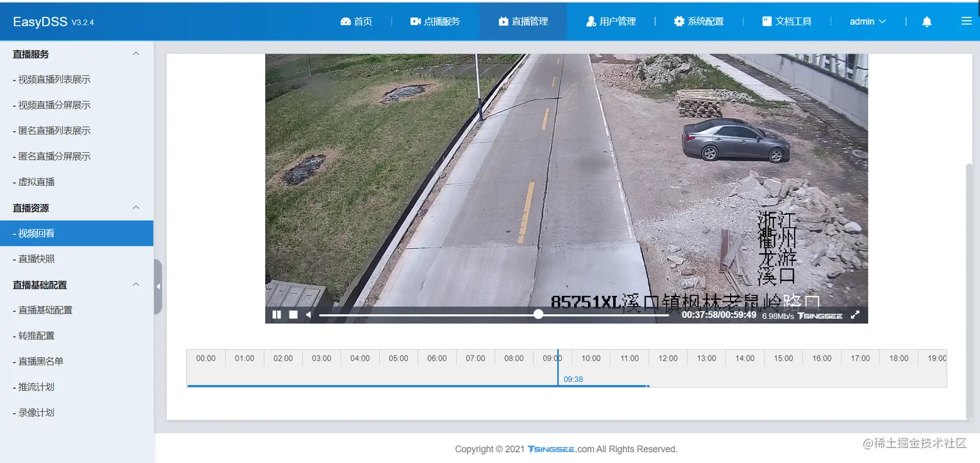Click the Tsingsee link in footer
Viewport: 980px width, 463px height.
pyautogui.click(x=551, y=449)
